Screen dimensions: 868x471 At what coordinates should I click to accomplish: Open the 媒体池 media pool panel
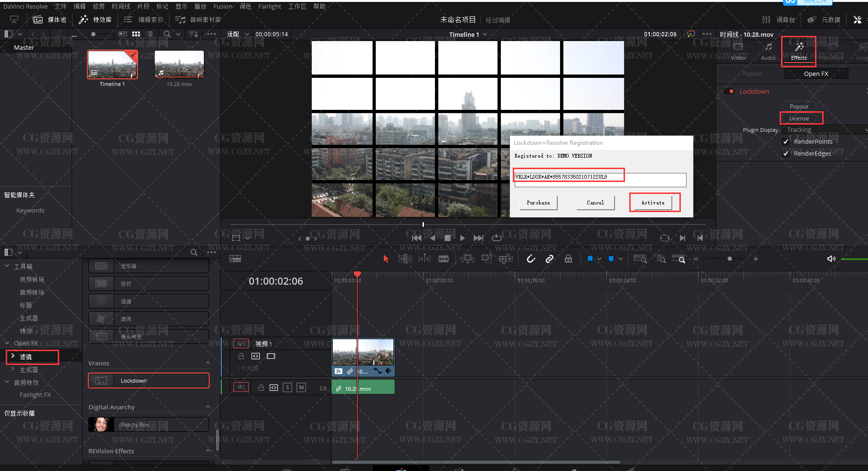(50, 20)
